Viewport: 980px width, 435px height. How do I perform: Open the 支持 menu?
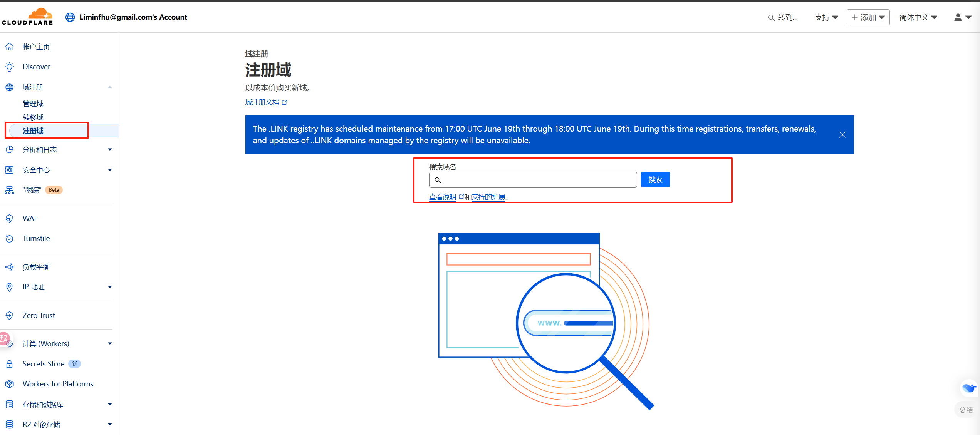tap(826, 17)
